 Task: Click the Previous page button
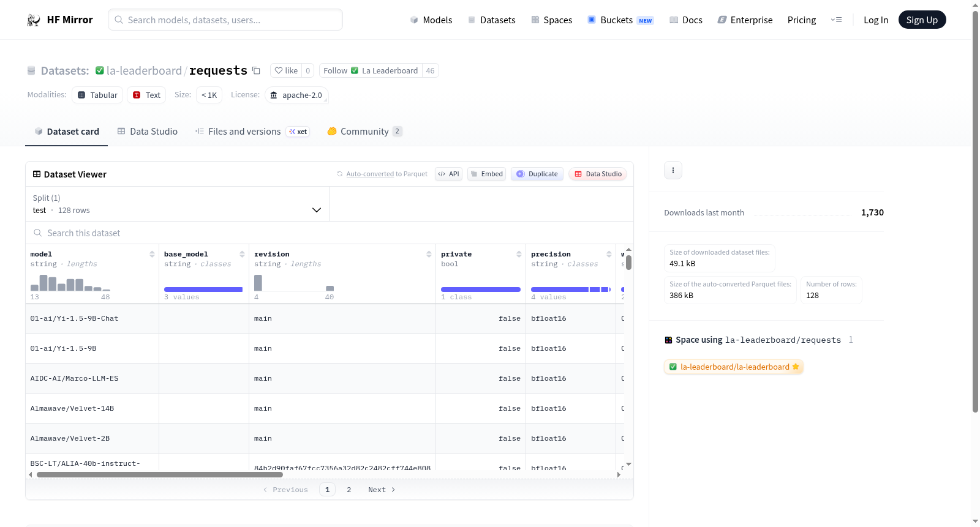coord(285,490)
